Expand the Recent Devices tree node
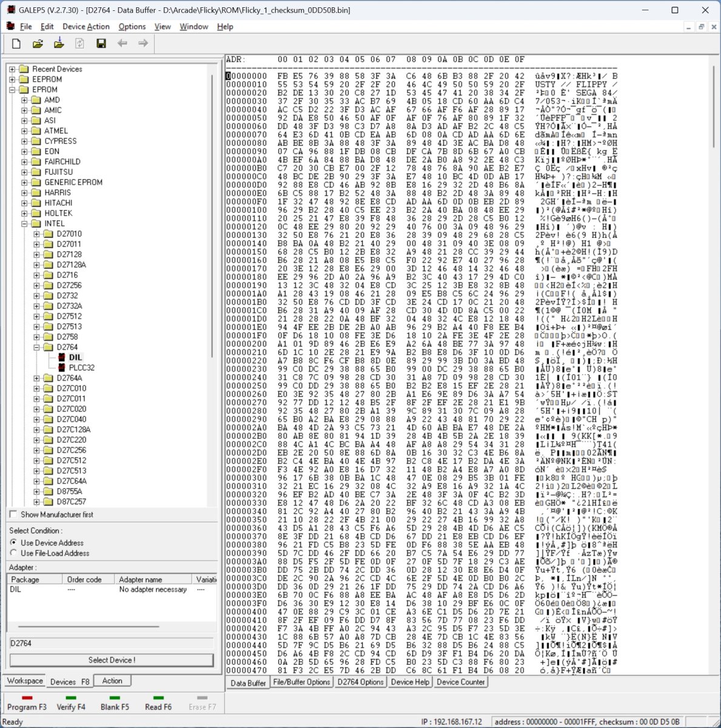Image resolution: width=721 pixels, height=728 pixels. click(x=12, y=69)
